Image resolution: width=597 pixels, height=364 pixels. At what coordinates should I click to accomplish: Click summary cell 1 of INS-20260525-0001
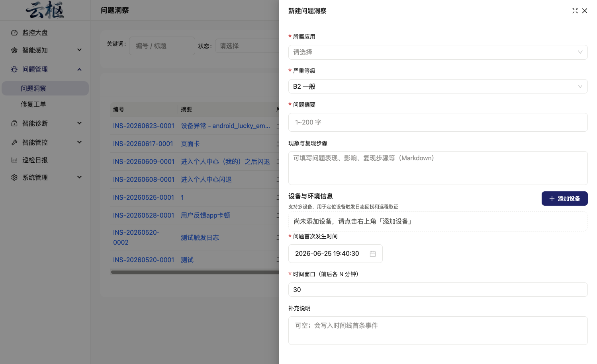182,197
